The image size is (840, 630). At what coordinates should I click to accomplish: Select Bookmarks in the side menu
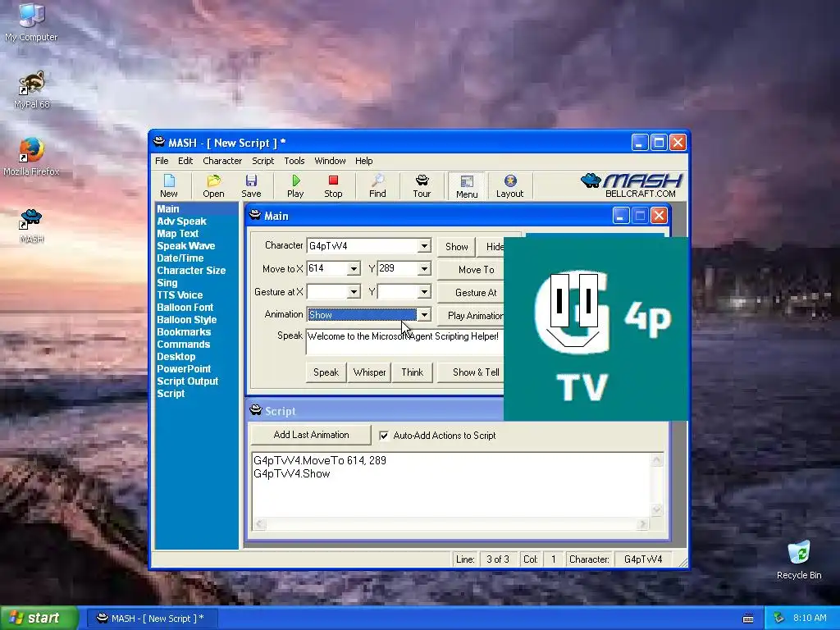click(183, 332)
